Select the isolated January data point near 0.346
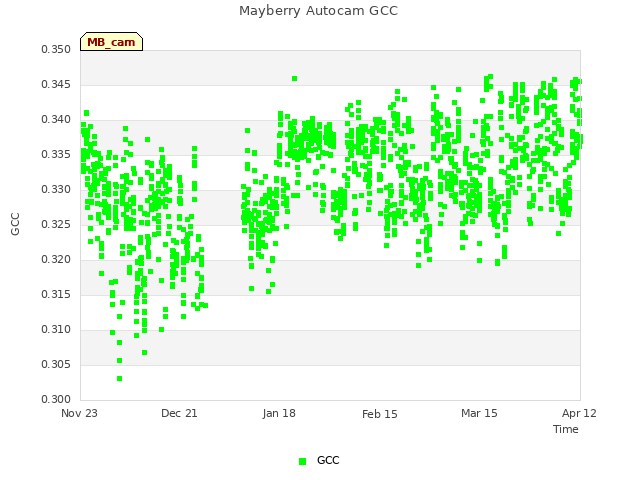This screenshot has height=480, width=640. (295, 79)
